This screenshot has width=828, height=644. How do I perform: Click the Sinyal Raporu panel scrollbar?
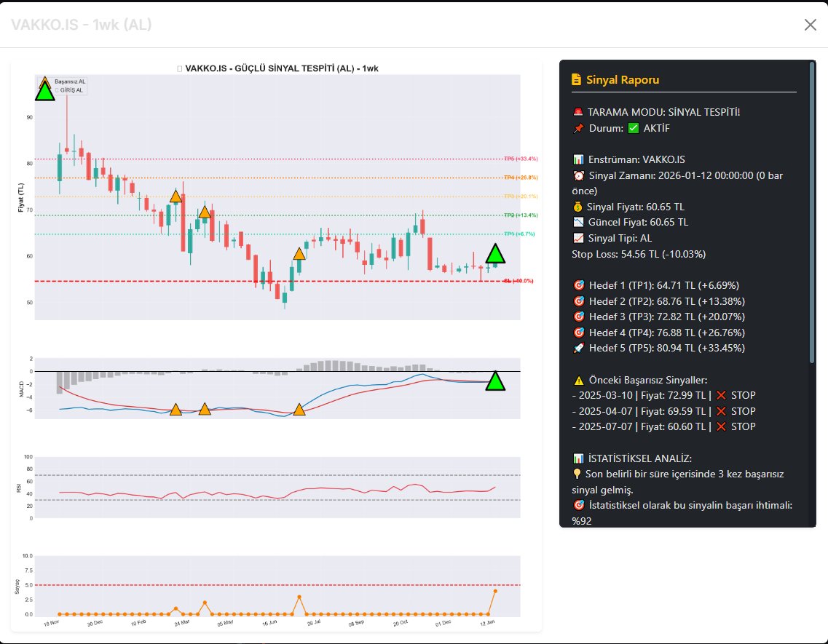[x=812, y=212]
